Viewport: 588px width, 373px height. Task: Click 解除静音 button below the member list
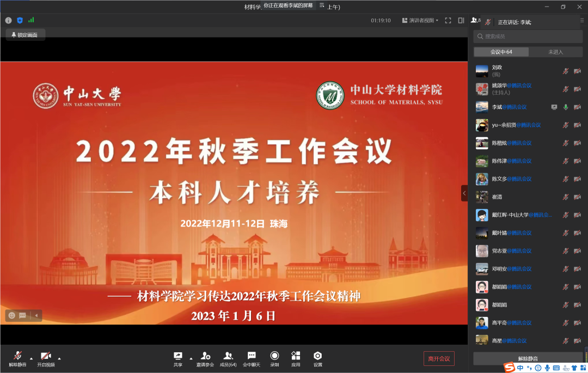pos(528,358)
